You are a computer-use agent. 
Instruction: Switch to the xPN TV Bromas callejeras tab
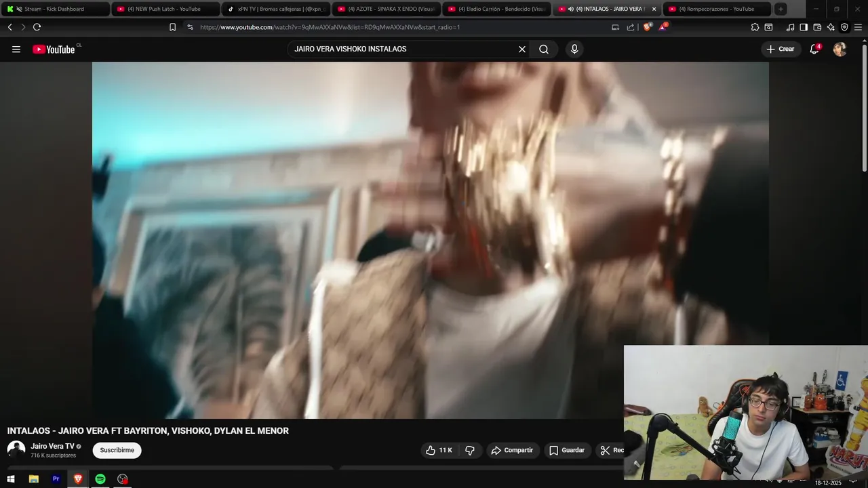coord(275,9)
